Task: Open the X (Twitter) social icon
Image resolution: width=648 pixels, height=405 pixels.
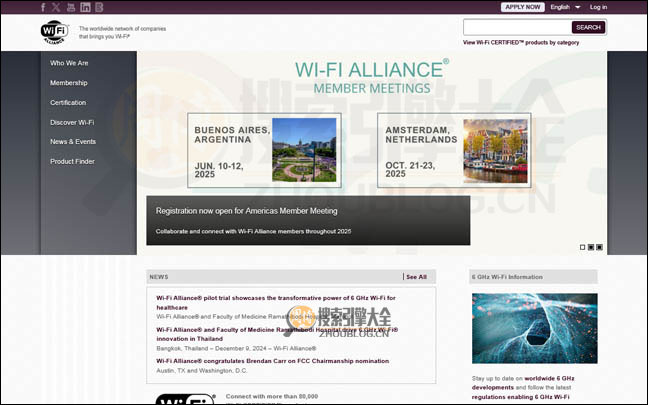Action: click(56, 7)
